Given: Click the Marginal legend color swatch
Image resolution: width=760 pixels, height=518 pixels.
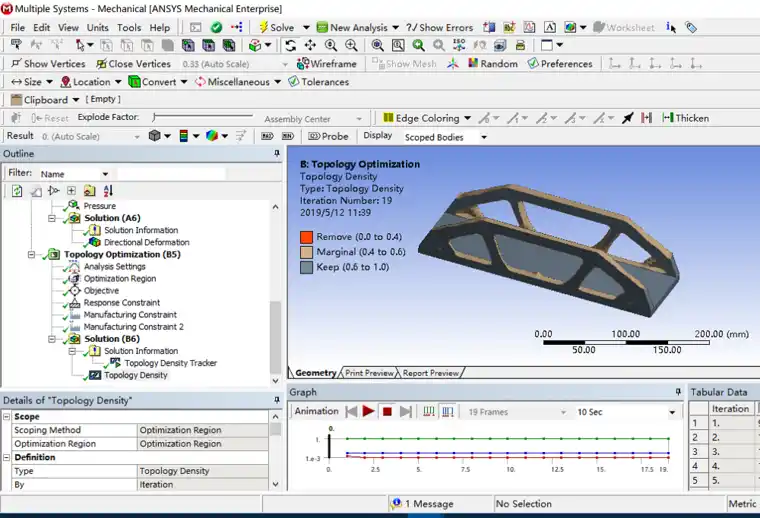Looking at the screenshot, I should [306, 252].
